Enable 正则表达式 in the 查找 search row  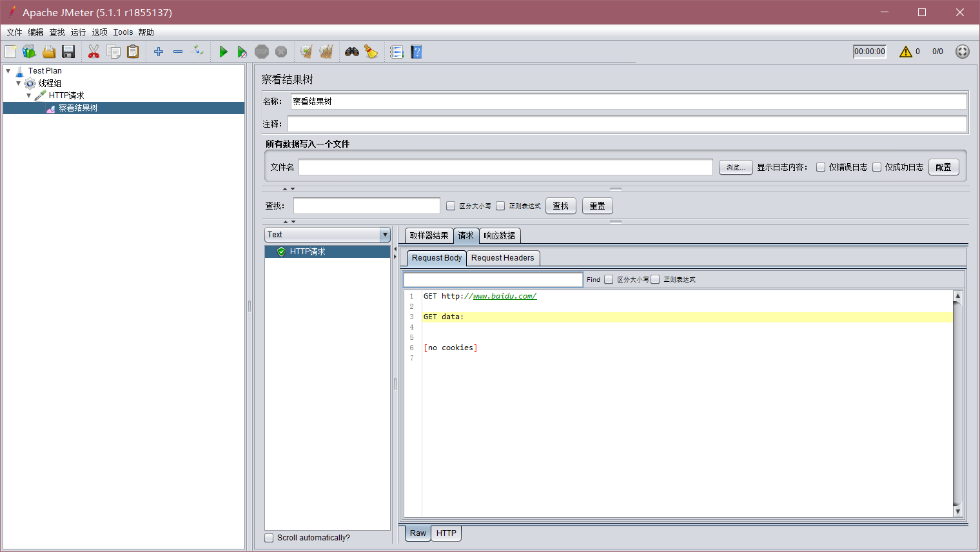click(500, 206)
